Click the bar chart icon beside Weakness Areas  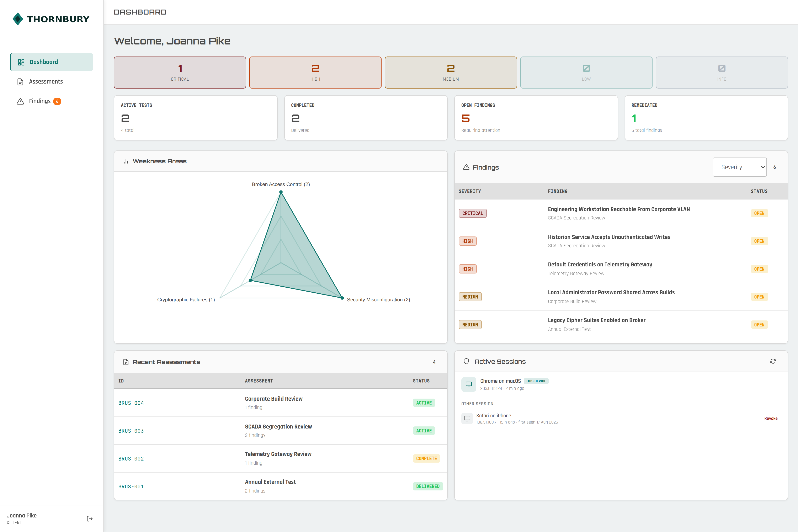tap(126, 161)
